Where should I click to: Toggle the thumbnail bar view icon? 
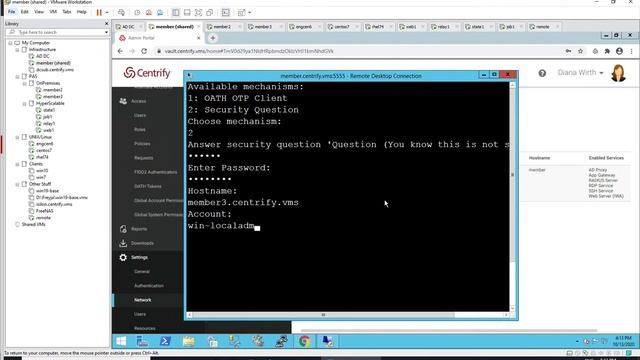pyautogui.click(x=187, y=13)
